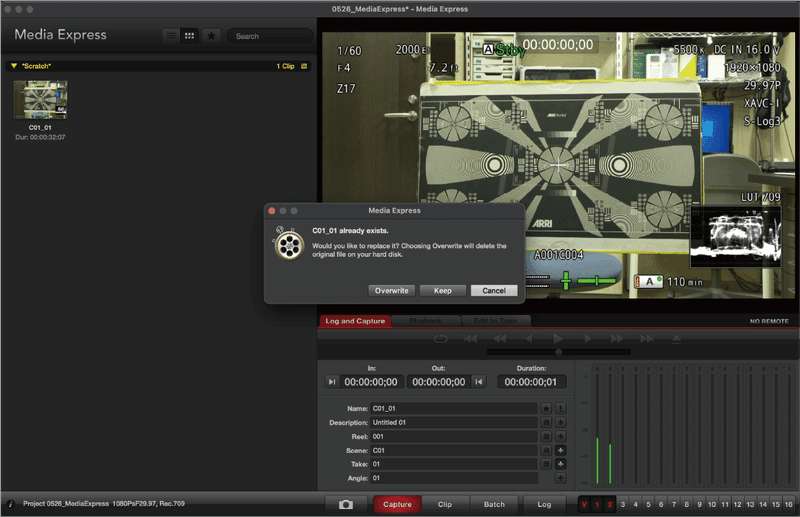Viewport: 800px width, 517px height.
Task: Click the fast forward button
Action: point(617,339)
